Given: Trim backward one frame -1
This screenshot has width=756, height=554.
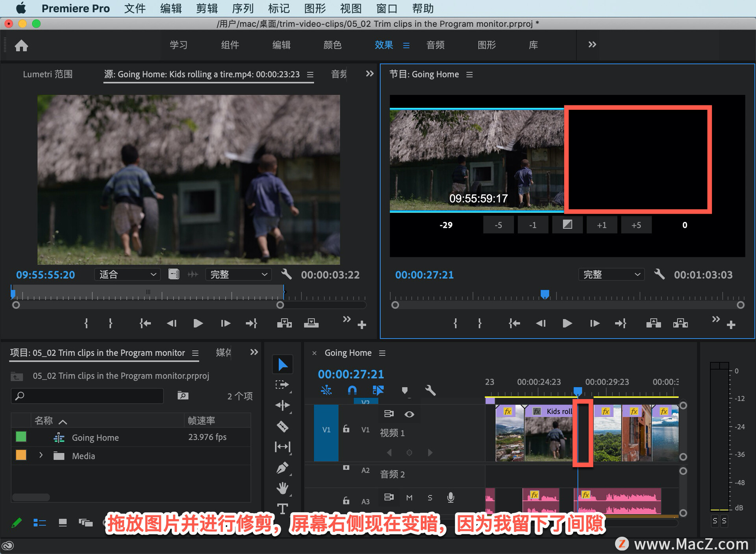Looking at the screenshot, I should point(533,225).
